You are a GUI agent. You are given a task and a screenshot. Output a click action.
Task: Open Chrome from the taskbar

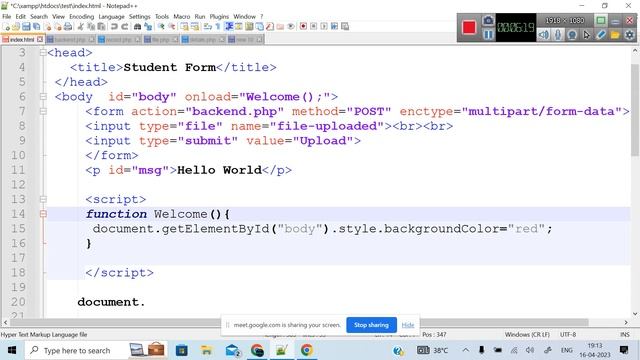pyautogui.click(x=307, y=350)
